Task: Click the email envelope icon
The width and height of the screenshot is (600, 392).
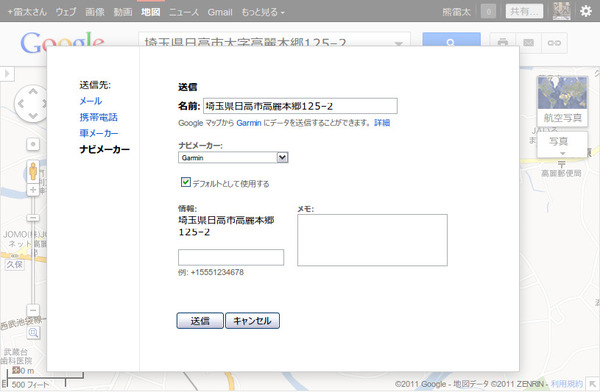Action: coord(528,42)
